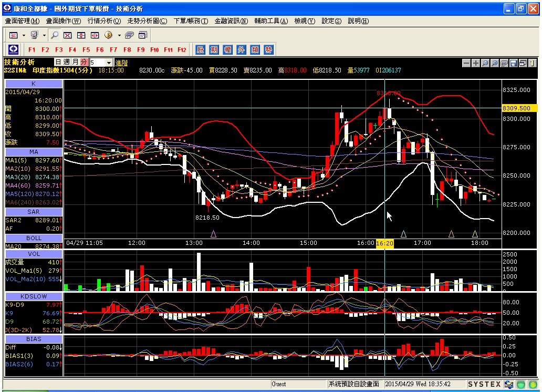Image resolution: width=542 pixels, height=392 pixels.
Task: Switch chart period to 週 (weekly)
Action: 66,62
